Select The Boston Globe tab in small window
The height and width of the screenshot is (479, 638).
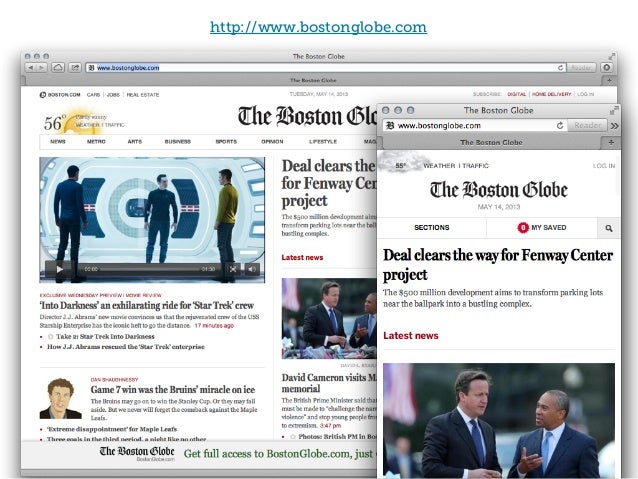point(491,142)
